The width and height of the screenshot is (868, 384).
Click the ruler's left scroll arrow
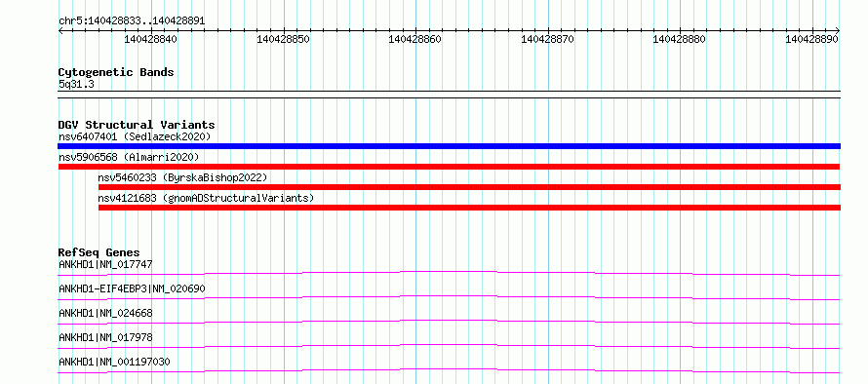60,30
